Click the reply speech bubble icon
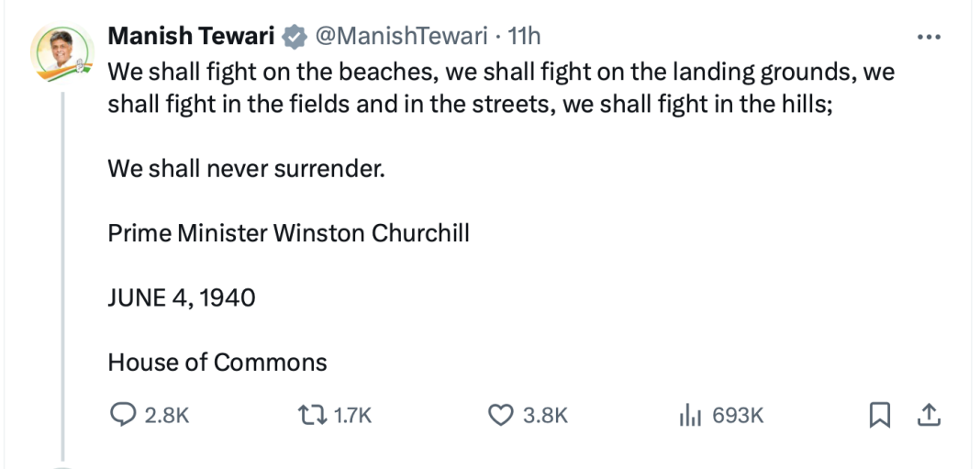This screenshot has width=980, height=469. 123,416
